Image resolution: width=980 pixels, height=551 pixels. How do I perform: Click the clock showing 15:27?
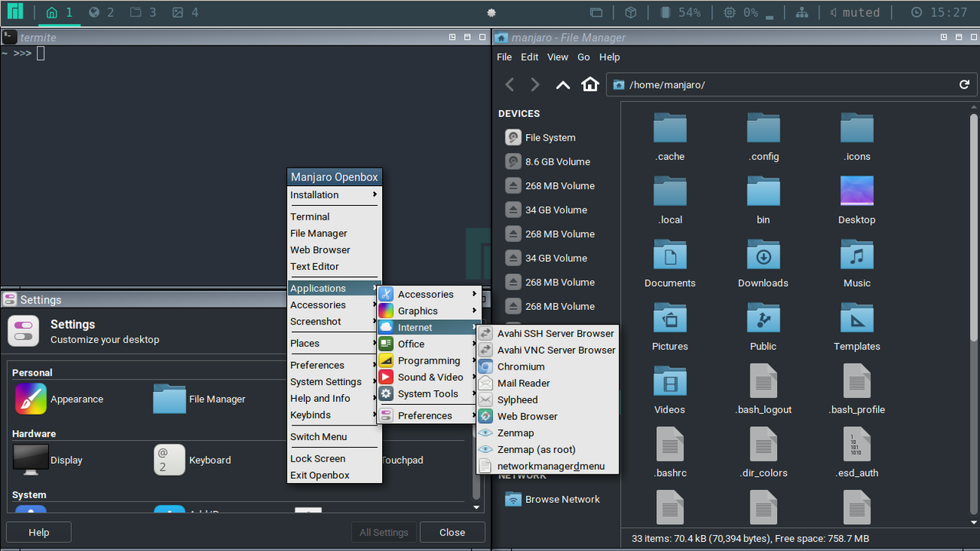tap(939, 12)
